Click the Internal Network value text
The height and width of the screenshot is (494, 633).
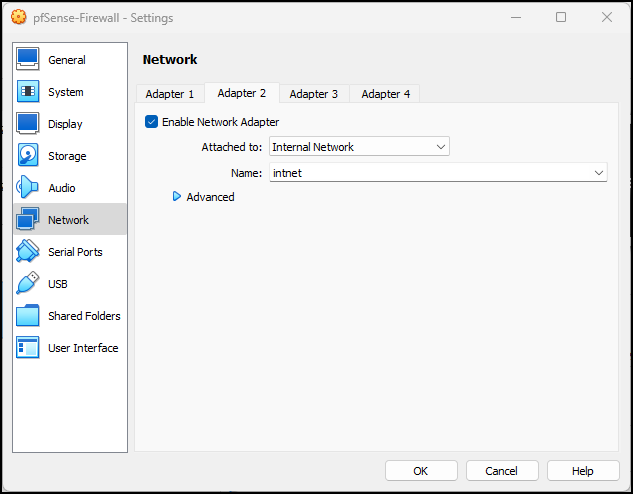[x=313, y=147]
